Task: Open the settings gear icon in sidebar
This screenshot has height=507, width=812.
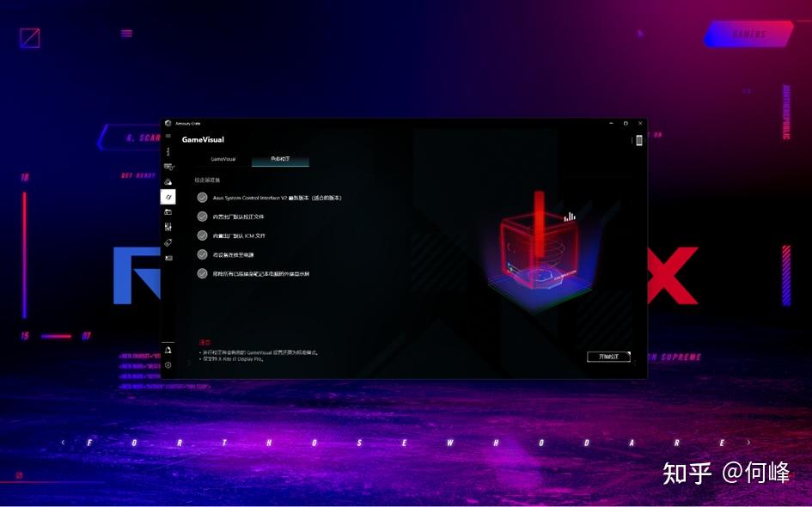Action: coord(168,365)
